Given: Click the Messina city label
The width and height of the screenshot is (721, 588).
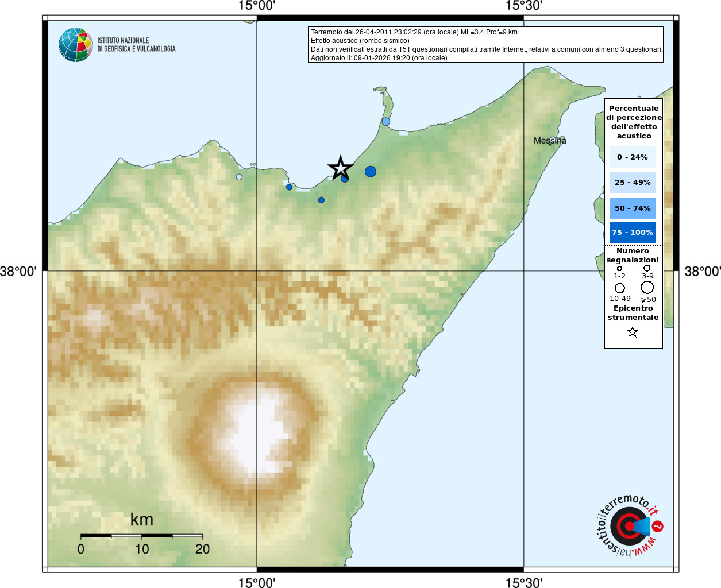Looking at the screenshot, I should (x=550, y=141).
